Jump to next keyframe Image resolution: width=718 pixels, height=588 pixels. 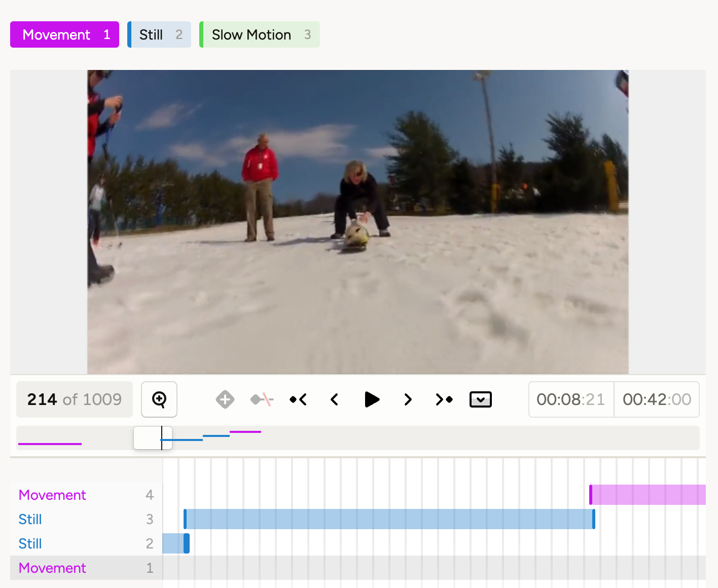[x=444, y=399]
